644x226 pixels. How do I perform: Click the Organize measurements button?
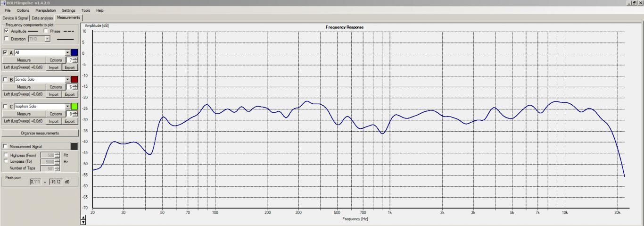(x=40, y=133)
